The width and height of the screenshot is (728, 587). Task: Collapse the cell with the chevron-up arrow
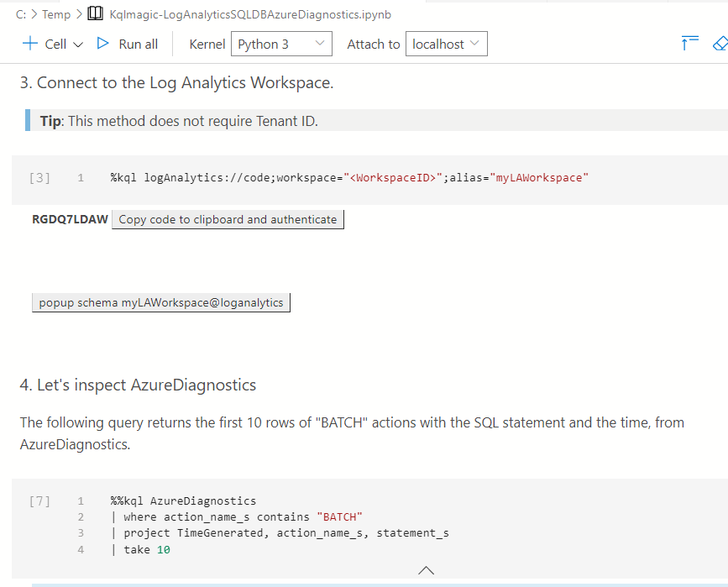coord(426,570)
